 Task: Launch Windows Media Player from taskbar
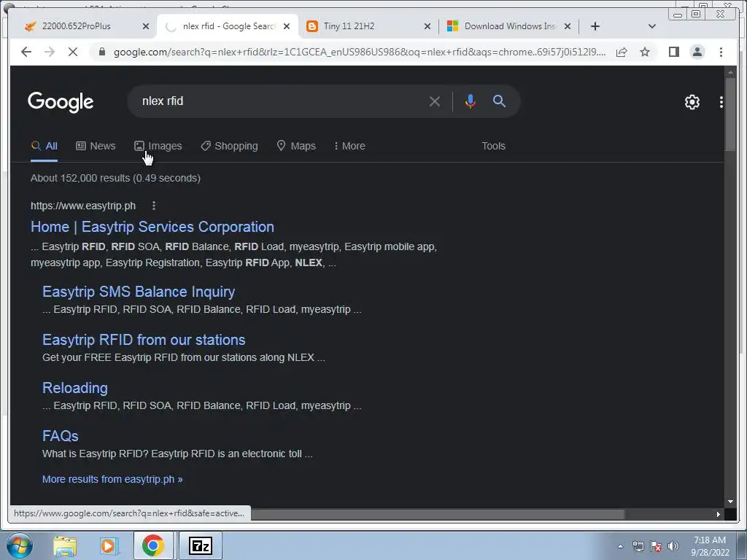click(x=109, y=546)
